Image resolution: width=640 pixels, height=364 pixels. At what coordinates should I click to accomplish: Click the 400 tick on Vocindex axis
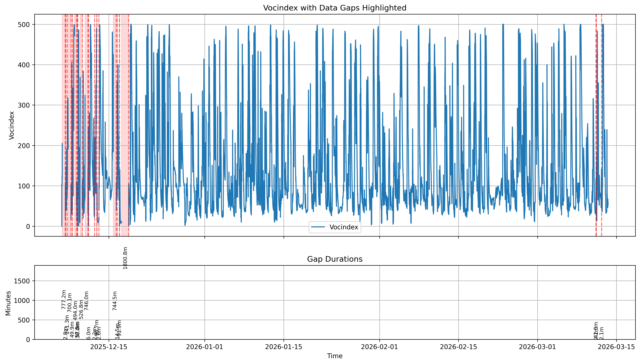click(24, 65)
